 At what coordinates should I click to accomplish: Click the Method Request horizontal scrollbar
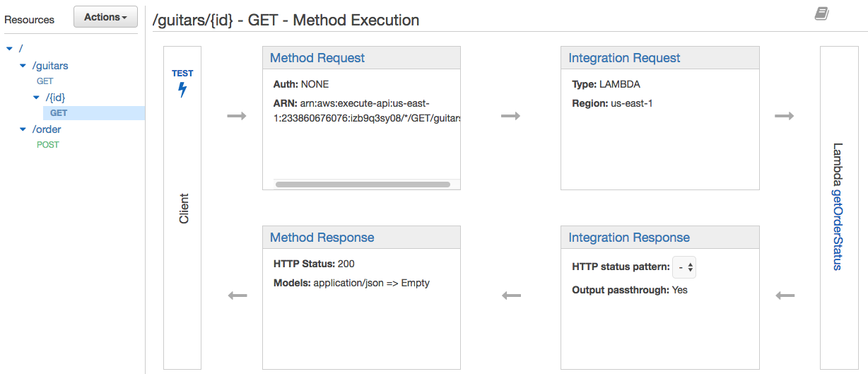(363, 185)
